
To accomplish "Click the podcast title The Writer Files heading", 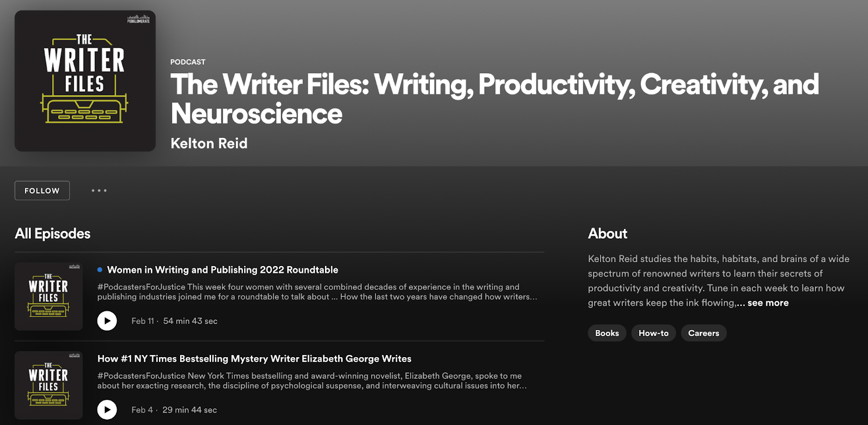I will click(x=494, y=99).
